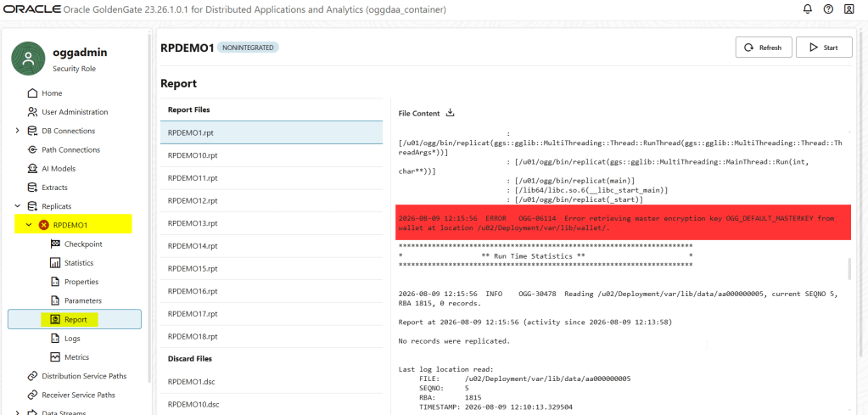This screenshot has width=868, height=415.
Task: Collapse the Replicats tree node
Action: [17, 206]
